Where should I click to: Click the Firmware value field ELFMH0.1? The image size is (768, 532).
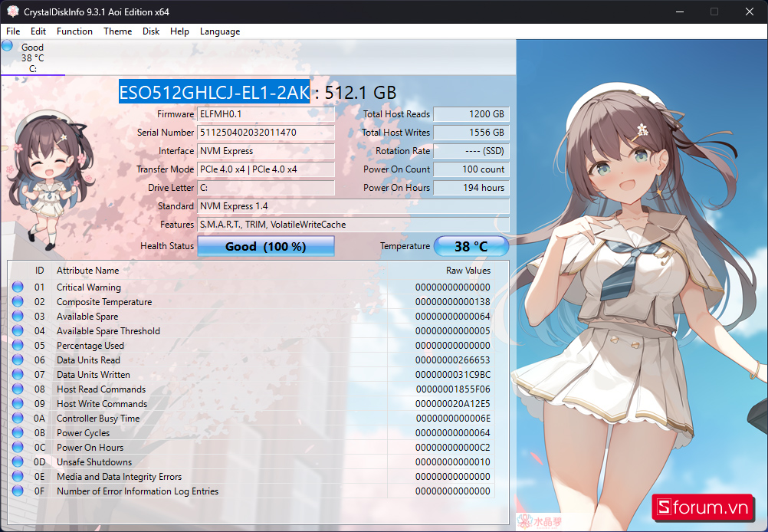pos(266,114)
